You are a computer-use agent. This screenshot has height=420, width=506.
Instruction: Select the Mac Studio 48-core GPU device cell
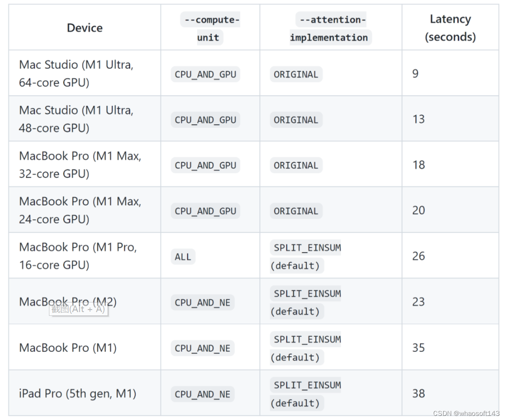pos(76,119)
